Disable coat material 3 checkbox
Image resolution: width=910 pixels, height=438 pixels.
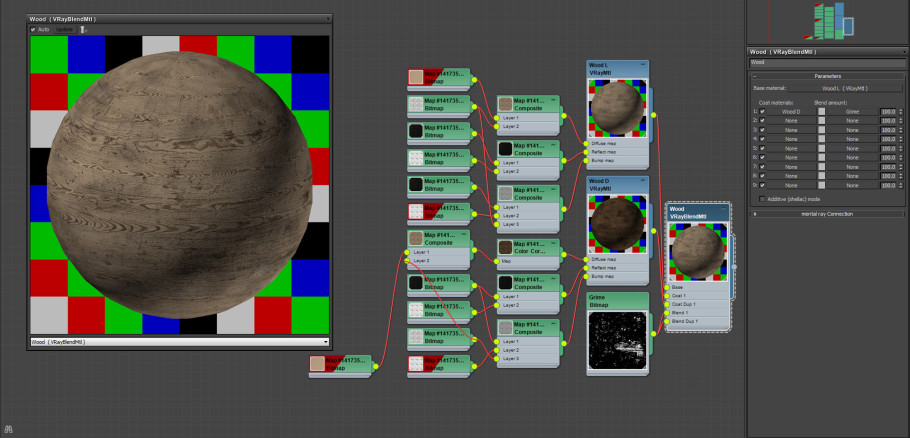[762, 130]
